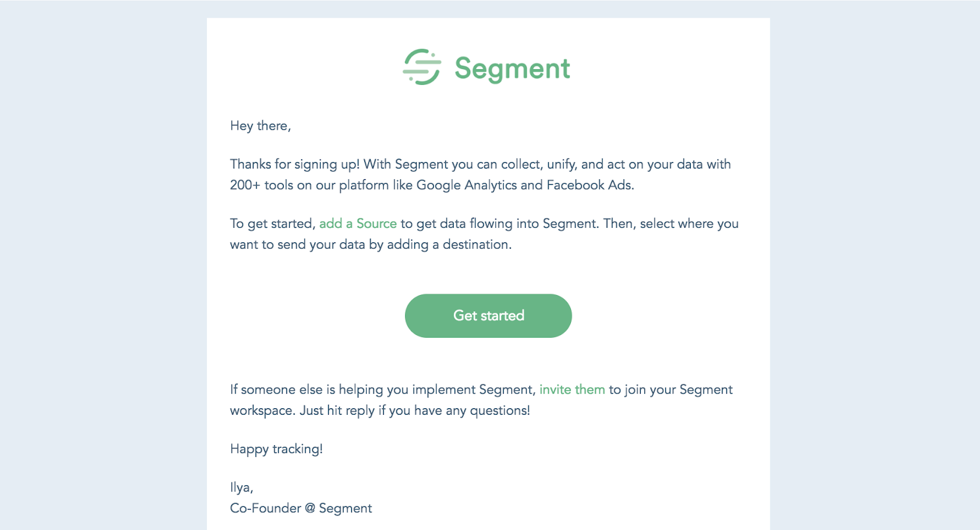The image size is (980, 530).
Task: Click the workspace invitation paragraph
Action: (x=481, y=400)
